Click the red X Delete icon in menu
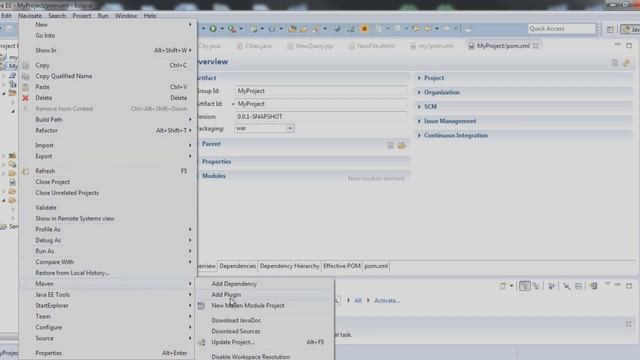 click(x=25, y=98)
